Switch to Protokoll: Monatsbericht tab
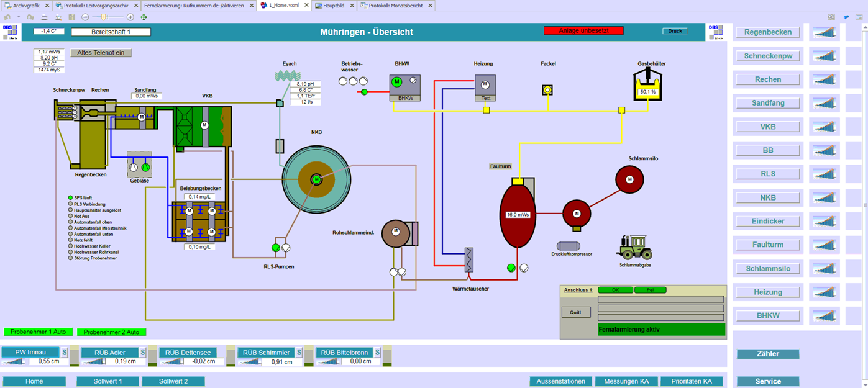The image size is (868, 388). coord(396,6)
